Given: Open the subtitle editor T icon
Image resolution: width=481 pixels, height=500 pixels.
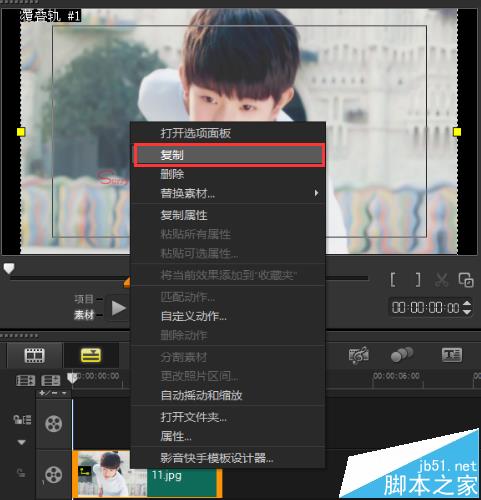Looking at the screenshot, I should coord(452,355).
